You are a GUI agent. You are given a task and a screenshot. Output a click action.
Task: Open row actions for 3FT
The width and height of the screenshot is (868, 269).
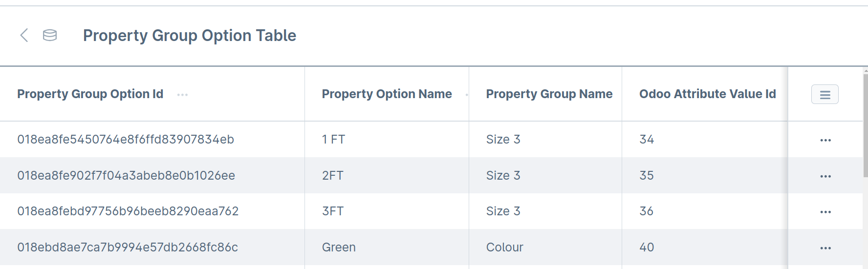click(x=825, y=212)
